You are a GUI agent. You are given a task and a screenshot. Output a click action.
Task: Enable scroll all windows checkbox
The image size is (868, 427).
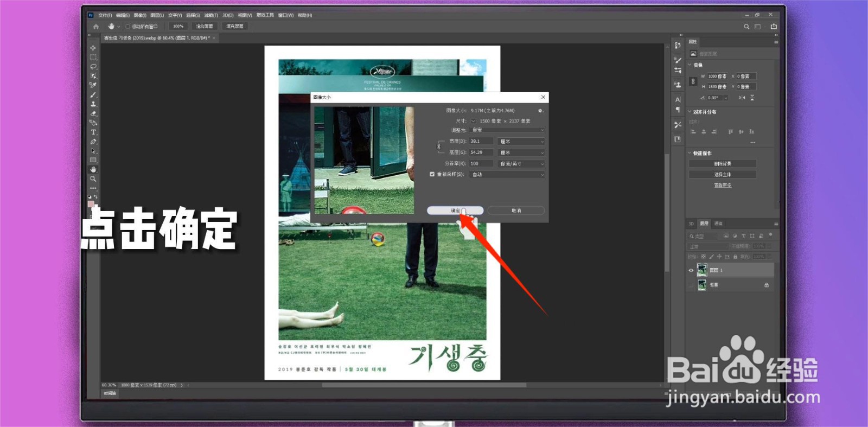[128, 26]
